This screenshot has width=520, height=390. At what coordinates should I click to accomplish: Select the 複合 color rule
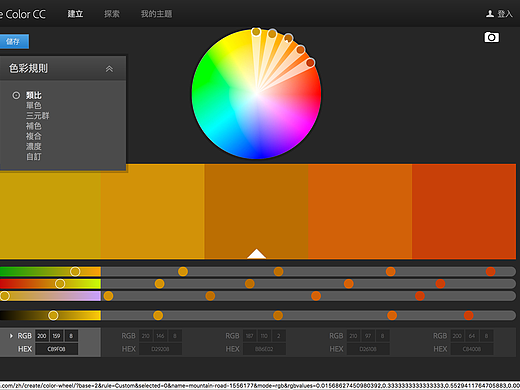click(x=34, y=136)
